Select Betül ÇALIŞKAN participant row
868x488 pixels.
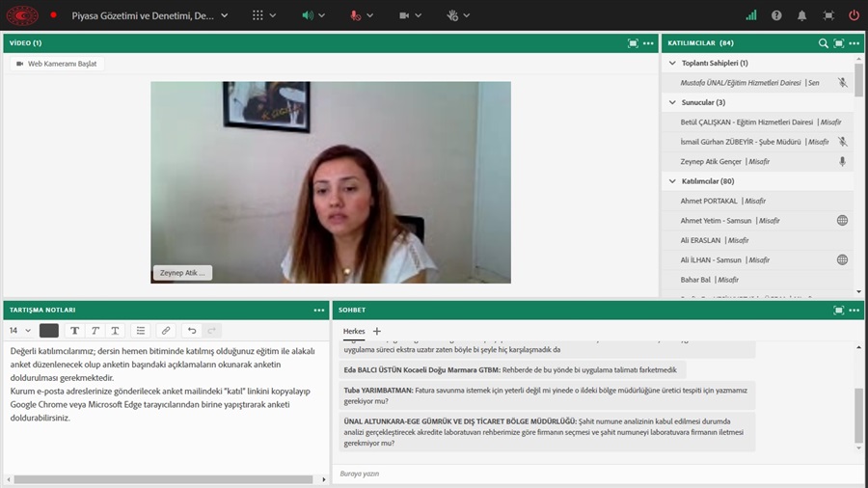point(757,122)
